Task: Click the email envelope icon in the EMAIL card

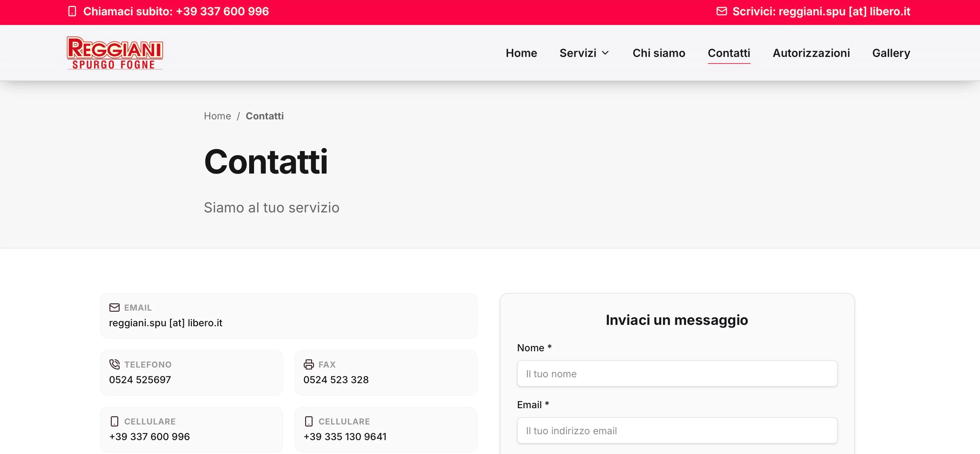Action: (115, 307)
